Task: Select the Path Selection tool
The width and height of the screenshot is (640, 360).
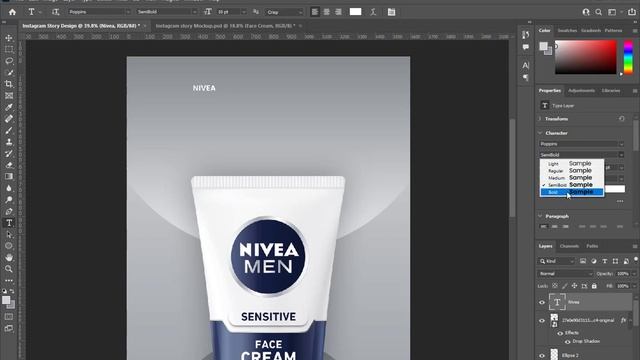Action: point(9,235)
